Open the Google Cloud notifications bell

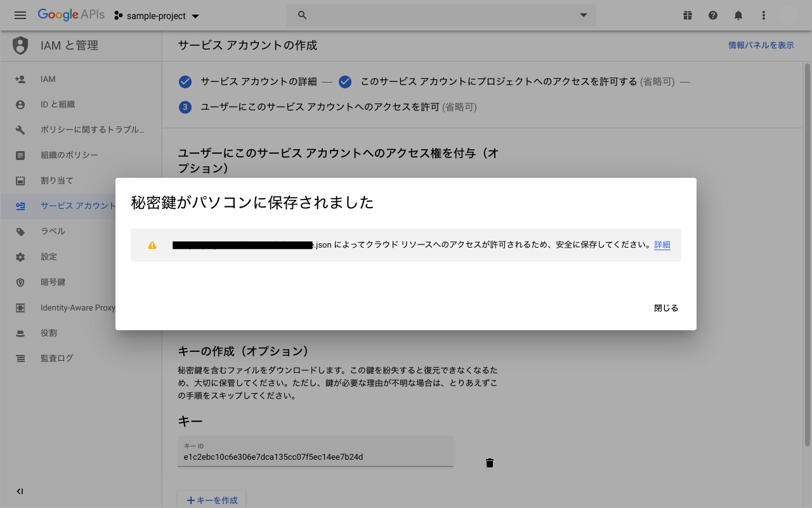pyautogui.click(x=738, y=15)
